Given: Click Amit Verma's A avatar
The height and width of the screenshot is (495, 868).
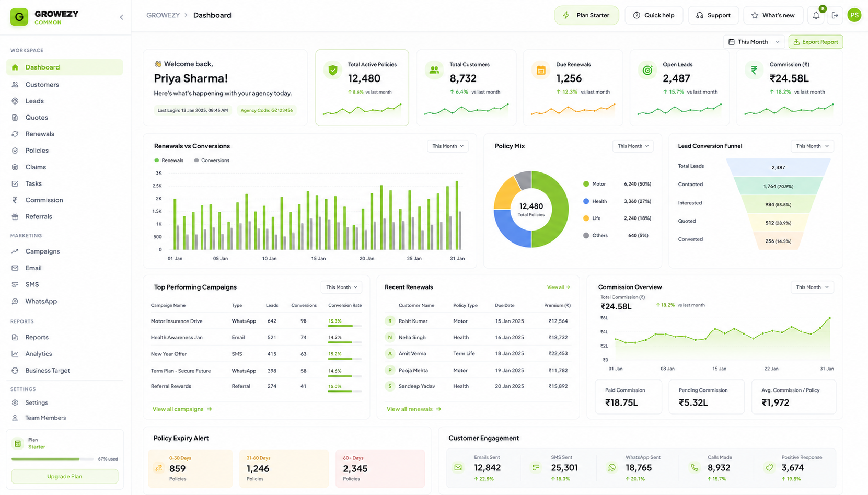Looking at the screenshot, I should point(390,353).
